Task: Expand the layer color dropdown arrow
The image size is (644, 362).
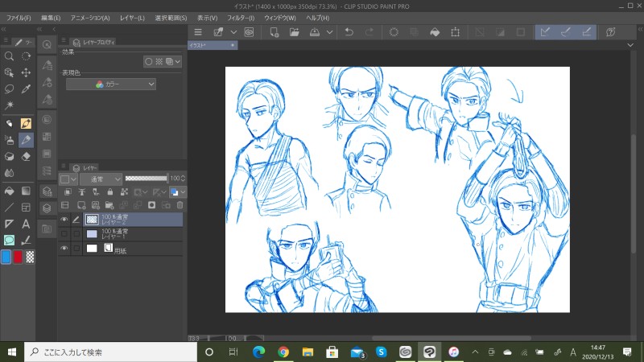Action: pyautogui.click(x=184, y=192)
